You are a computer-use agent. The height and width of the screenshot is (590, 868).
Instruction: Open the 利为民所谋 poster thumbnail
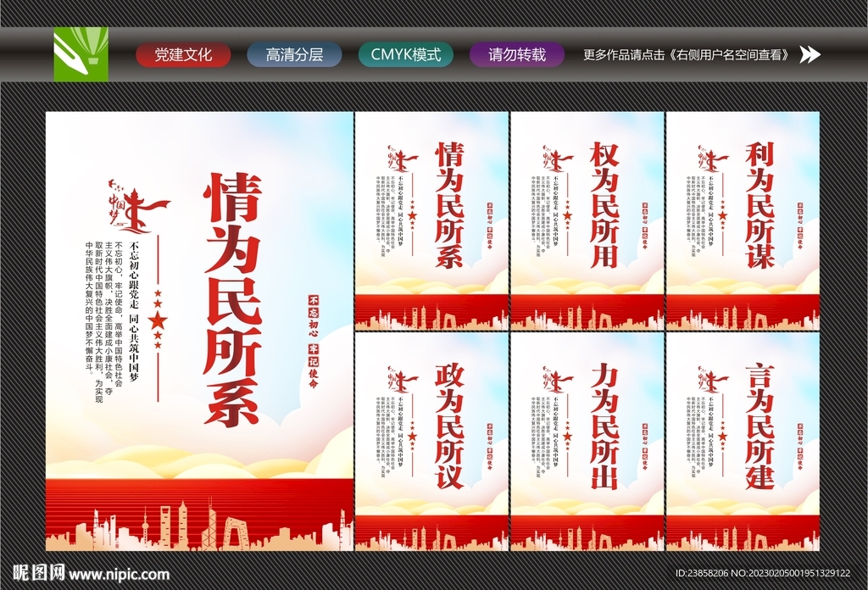pos(743,221)
